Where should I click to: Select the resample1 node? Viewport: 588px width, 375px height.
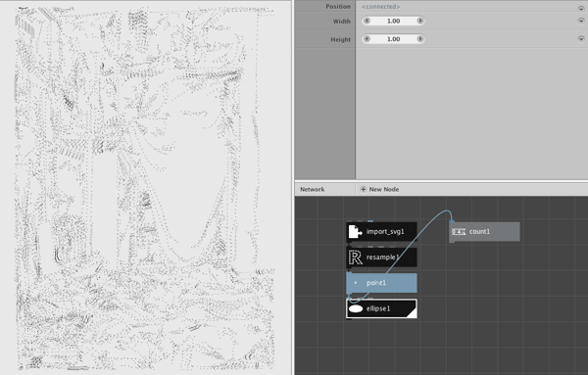pos(381,257)
